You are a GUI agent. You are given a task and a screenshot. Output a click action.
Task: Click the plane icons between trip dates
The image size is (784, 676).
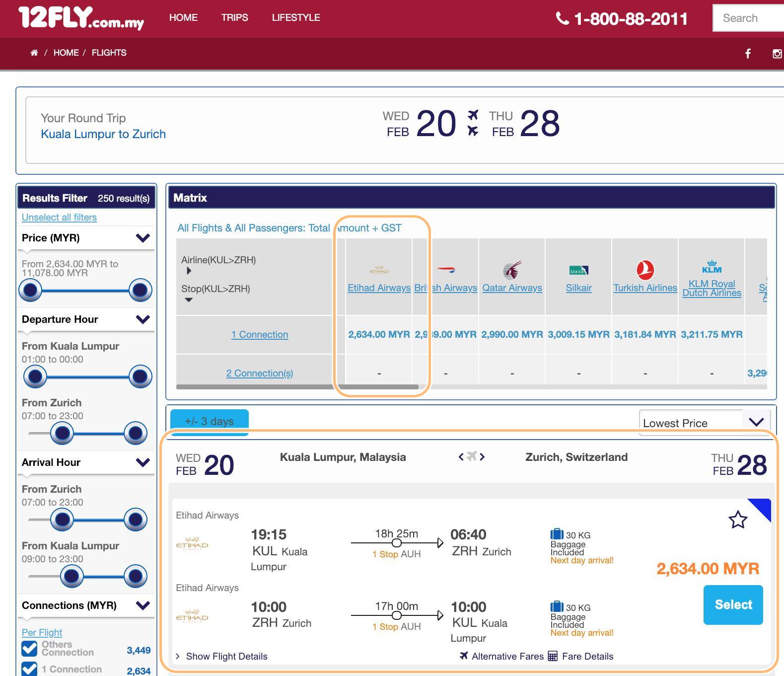(473, 123)
